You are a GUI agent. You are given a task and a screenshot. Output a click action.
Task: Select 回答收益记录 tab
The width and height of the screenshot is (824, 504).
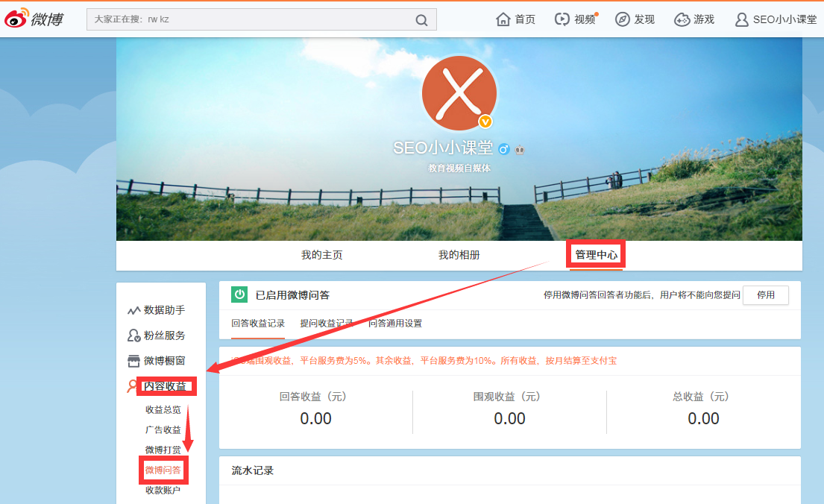tap(258, 324)
